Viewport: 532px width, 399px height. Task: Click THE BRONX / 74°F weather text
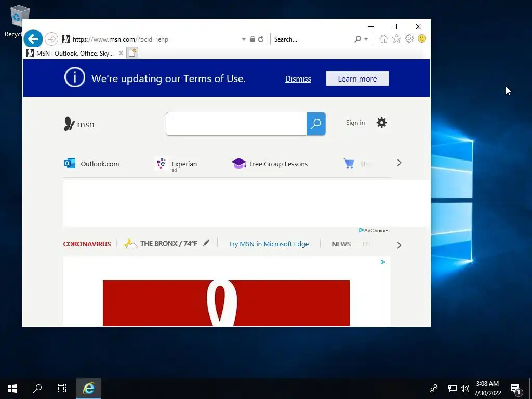pos(169,244)
